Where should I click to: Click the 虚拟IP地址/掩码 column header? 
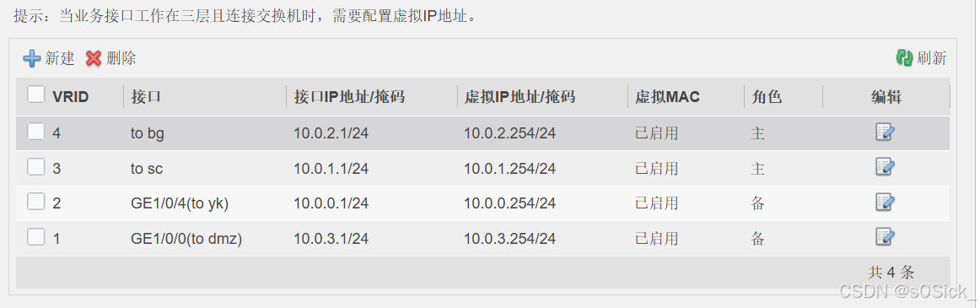click(x=520, y=97)
